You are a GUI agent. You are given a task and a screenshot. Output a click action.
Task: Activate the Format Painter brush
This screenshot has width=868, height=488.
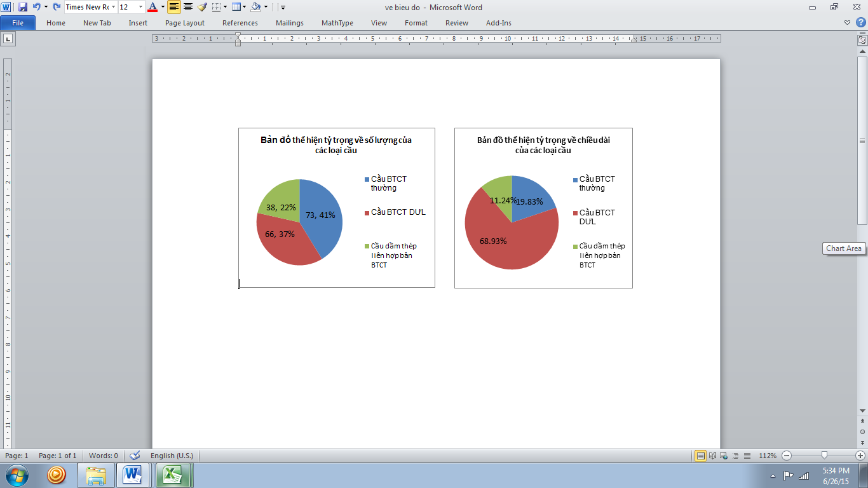(202, 7)
